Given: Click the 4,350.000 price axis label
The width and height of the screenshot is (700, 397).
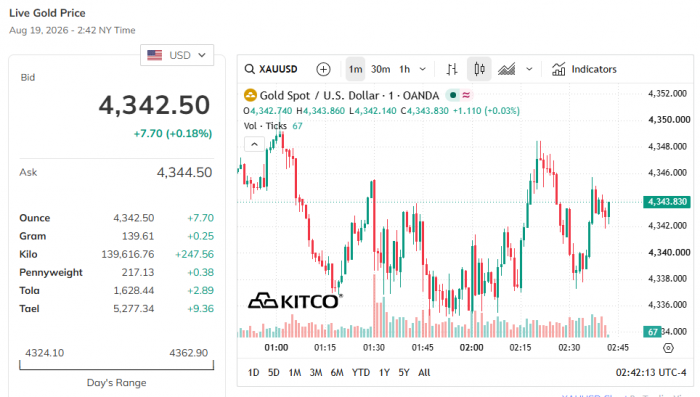Looking at the screenshot, I should click(669, 120).
